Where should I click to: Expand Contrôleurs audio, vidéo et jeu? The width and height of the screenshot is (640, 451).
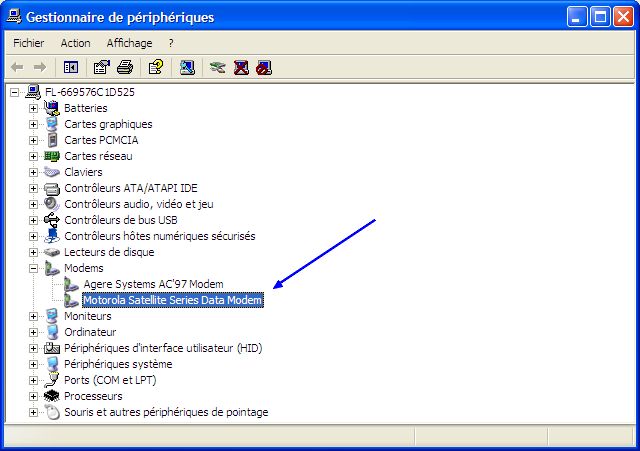(33, 204)
